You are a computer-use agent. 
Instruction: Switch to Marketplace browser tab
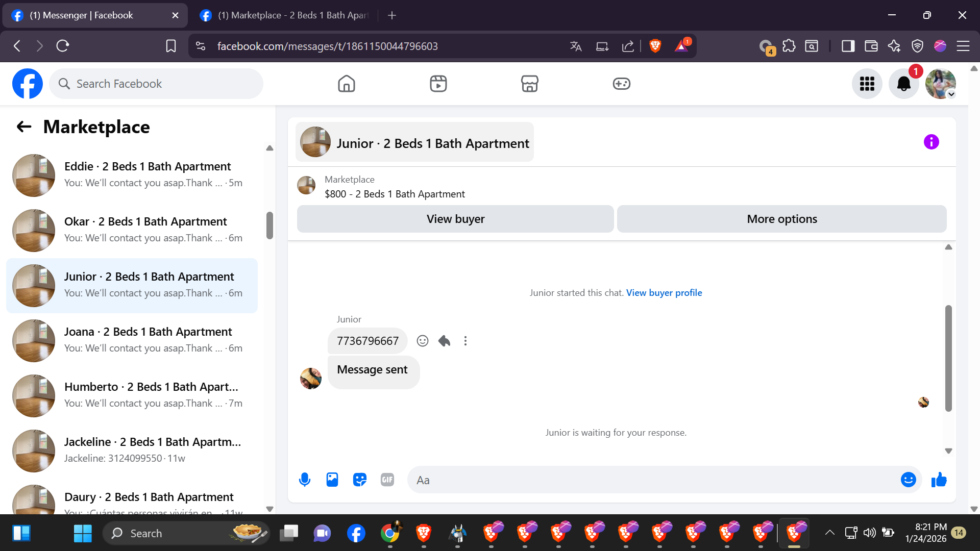coord(286,15)
